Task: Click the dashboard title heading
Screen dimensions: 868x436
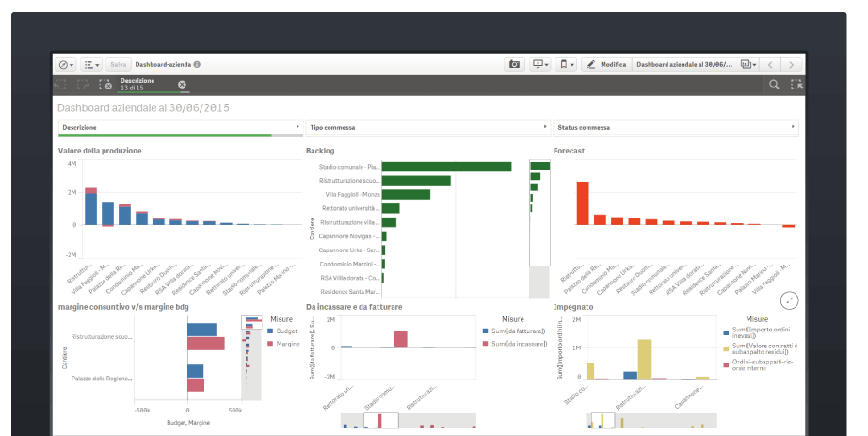Action: pos(143,108)
